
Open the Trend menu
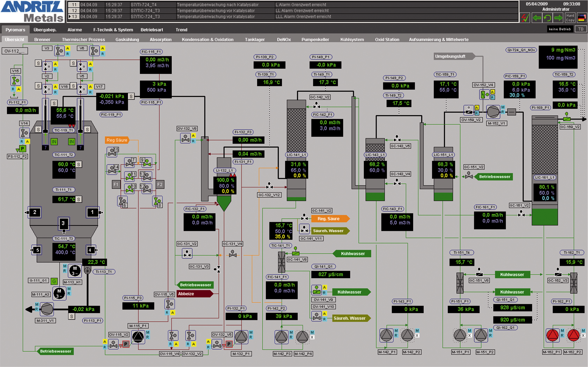[181, 30]
